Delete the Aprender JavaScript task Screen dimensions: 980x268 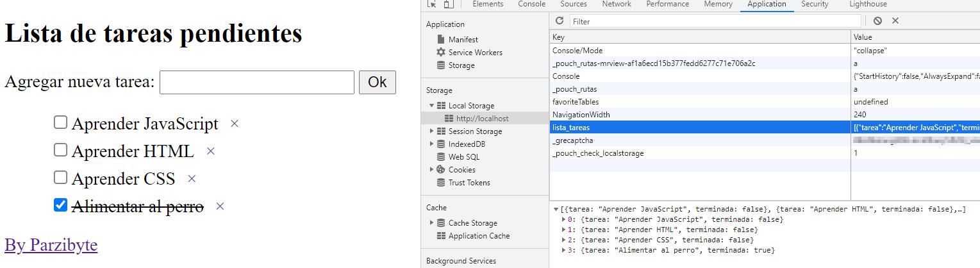pyautogui.click(x=235, y=124)
